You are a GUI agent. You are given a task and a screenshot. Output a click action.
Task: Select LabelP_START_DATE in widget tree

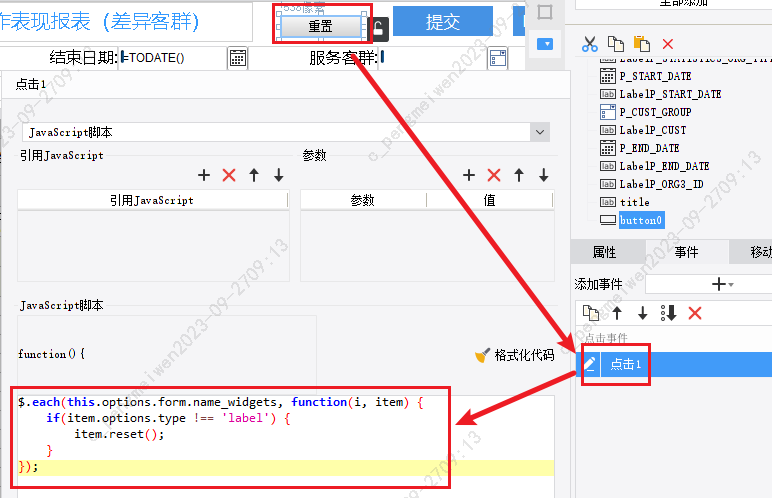(x=670, y=94)
